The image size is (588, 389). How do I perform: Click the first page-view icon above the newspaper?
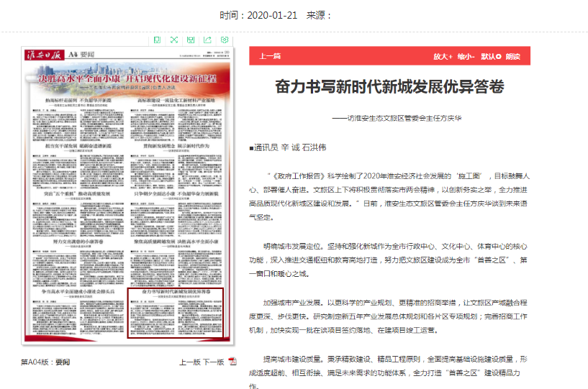157,40
